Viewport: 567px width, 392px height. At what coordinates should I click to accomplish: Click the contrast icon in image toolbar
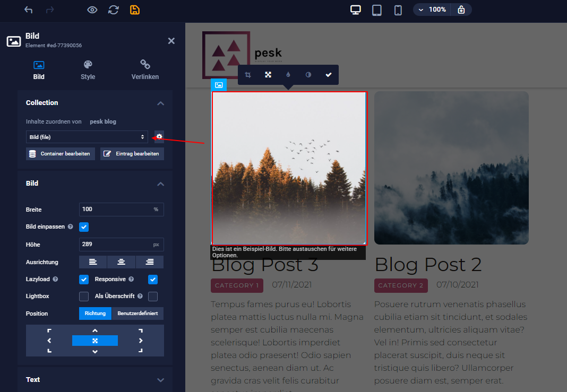click(308, 75)
